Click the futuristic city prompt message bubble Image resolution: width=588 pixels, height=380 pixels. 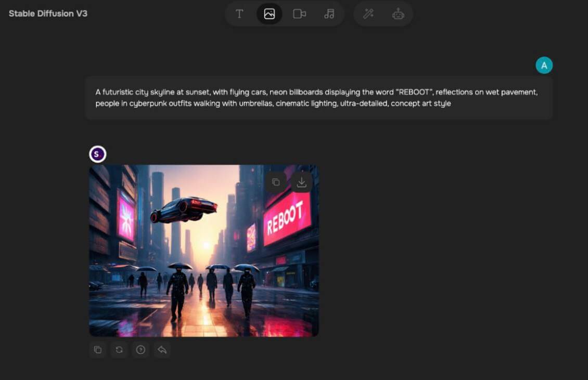(318, 98)
